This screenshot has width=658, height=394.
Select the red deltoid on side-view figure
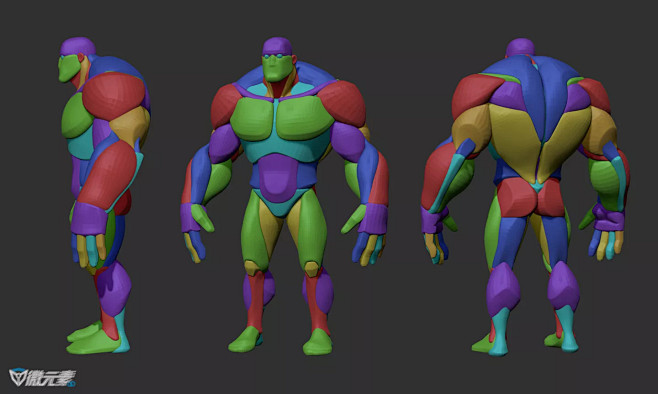[114, 96]
